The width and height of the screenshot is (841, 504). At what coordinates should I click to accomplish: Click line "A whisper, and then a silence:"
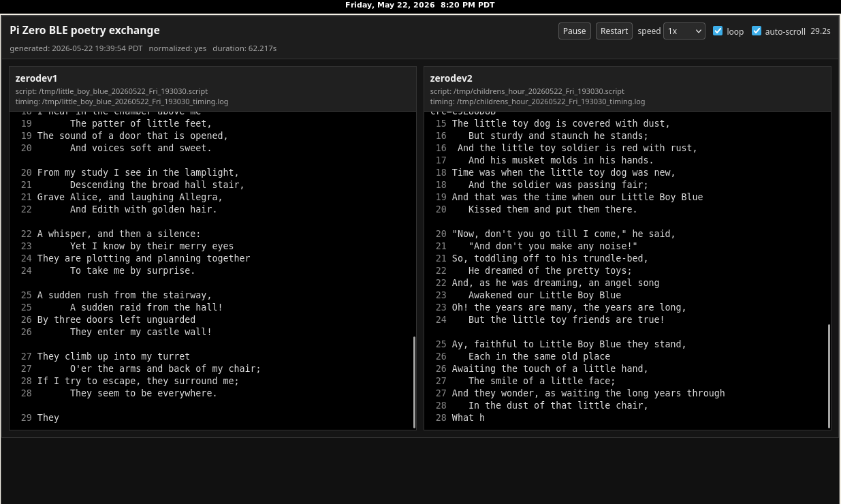pos(119,234)
